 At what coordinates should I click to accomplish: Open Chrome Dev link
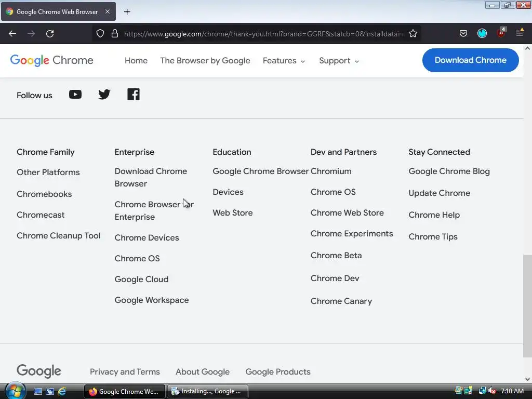335,278
